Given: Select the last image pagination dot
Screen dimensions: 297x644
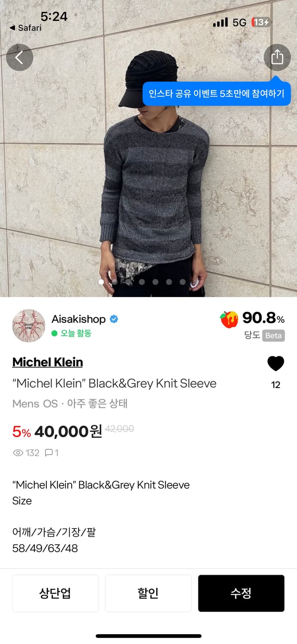Looking at the screenshot, I should click(182, 282).
